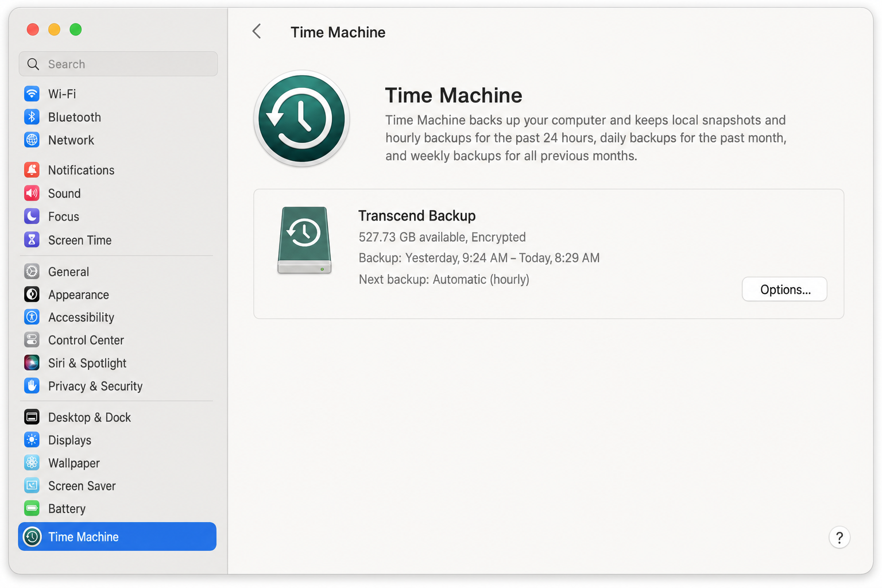Click the Desktop & Dock icon

tap(32, 417)
